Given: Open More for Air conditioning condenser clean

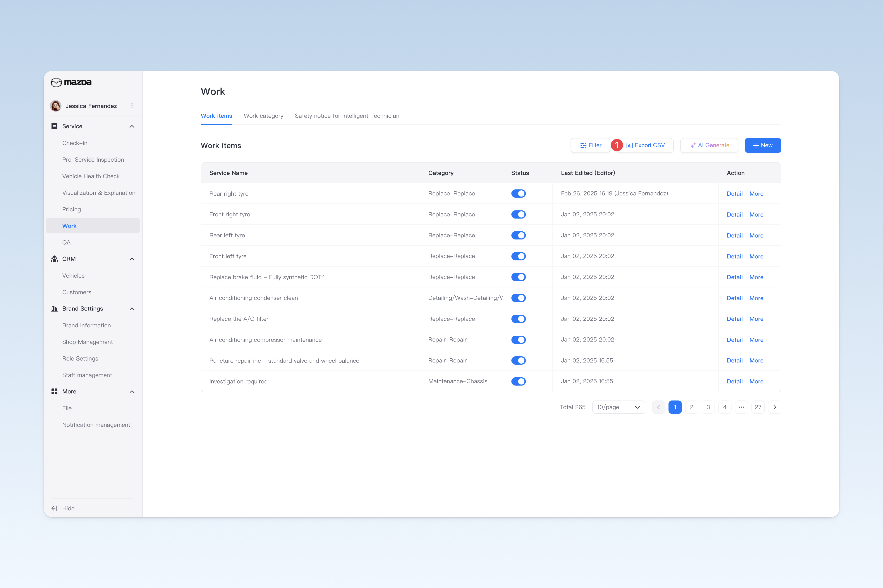Looking at the screenshot, I should pyautogui.click(x=756, y=298).
